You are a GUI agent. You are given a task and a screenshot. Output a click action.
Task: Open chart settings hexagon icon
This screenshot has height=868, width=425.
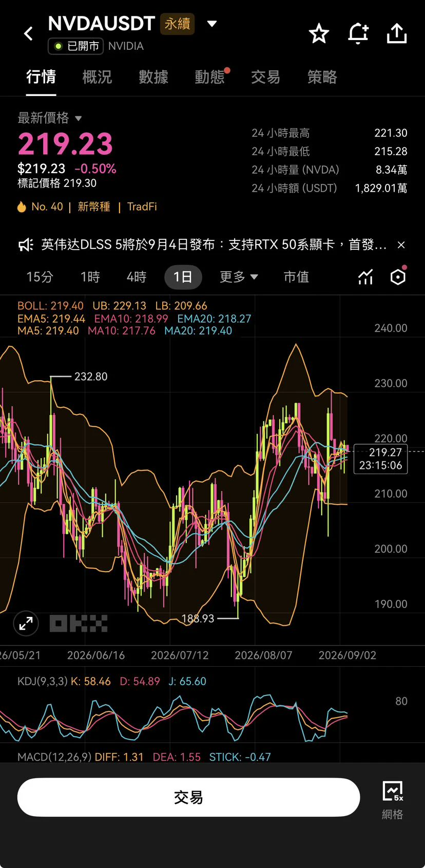tap(398, 277)
